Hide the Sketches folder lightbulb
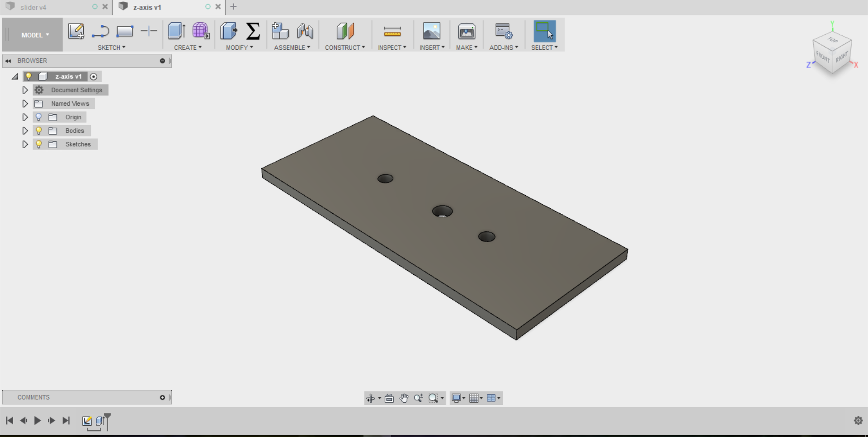This screenshot has width=868, height=437. tap(39, 144)
